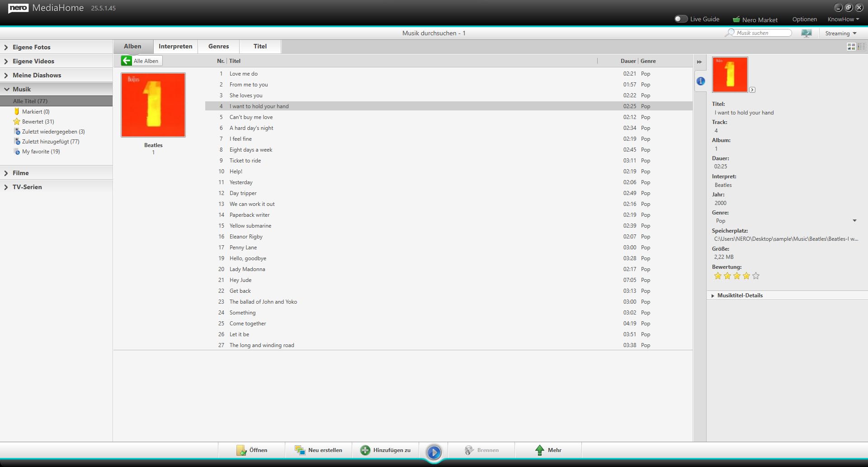This screenshot has height=467, width=868.
Task: Click the Nero Market basket icon
Action: (736, 19)
